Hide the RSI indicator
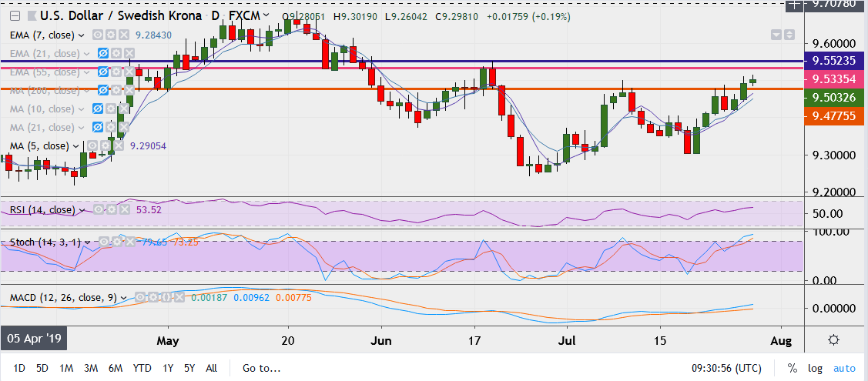 click(99, 210)
